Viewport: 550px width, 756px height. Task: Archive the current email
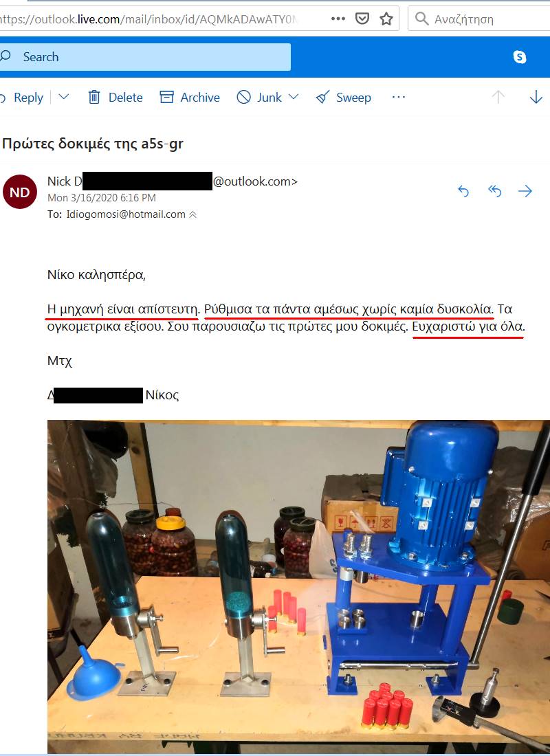(190, 98)
